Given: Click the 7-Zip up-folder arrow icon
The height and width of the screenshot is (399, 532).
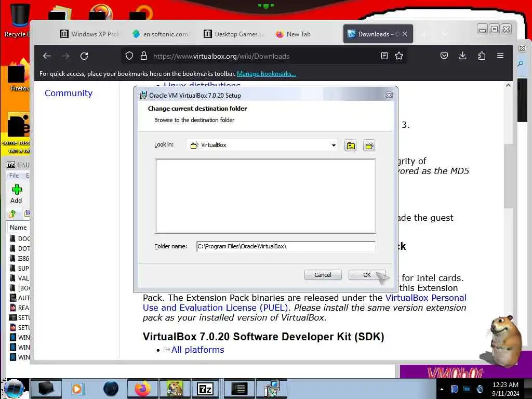Looking at the screenshot, I should coord(12,214).
